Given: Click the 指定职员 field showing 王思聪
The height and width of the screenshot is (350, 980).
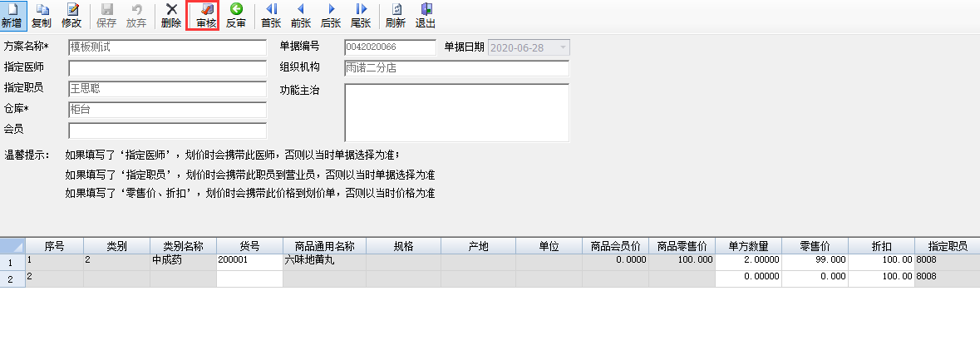Looking at the screenshot, I should click(168, 89).
